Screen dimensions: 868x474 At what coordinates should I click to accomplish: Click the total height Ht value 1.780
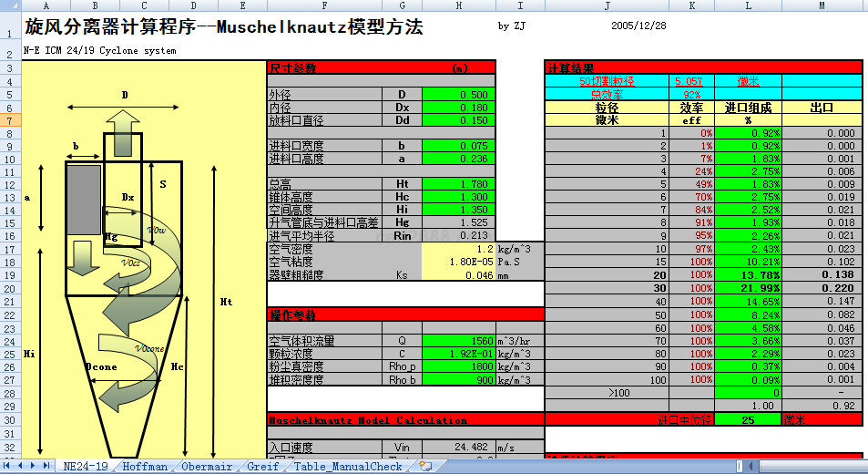click(458, 184)
